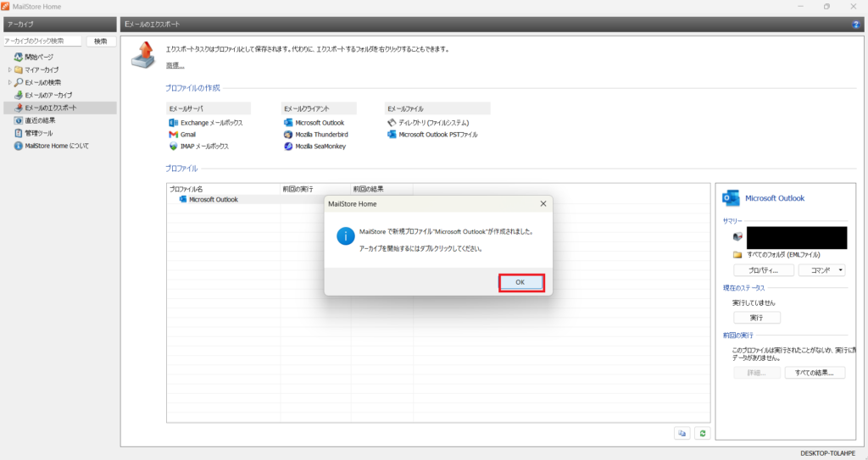Click すべてのフォルダ (EMLファイル) text
The height and width of the screenshot is (460, 868).
coord(783,255)
